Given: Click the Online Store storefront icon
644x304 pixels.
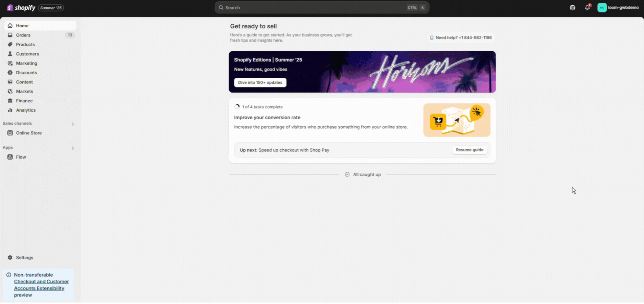Looking at the screenshot, I should pyautogui.click(x=10, y=133).
